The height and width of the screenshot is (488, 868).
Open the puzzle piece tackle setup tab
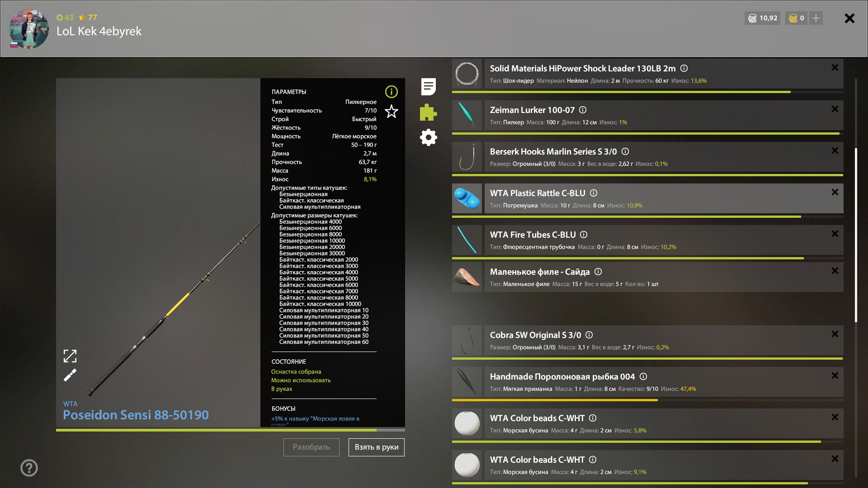point(428,112)
